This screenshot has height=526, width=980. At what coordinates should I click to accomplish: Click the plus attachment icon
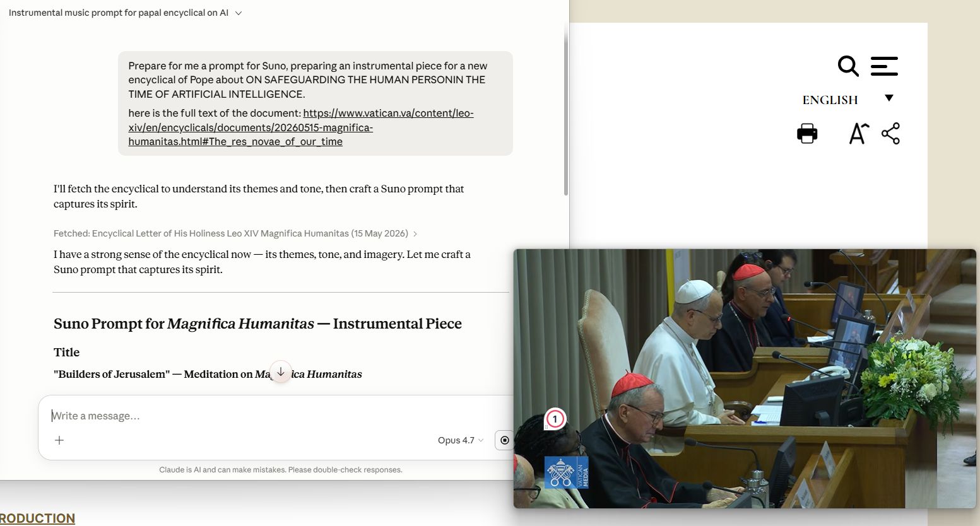[59, 440]
